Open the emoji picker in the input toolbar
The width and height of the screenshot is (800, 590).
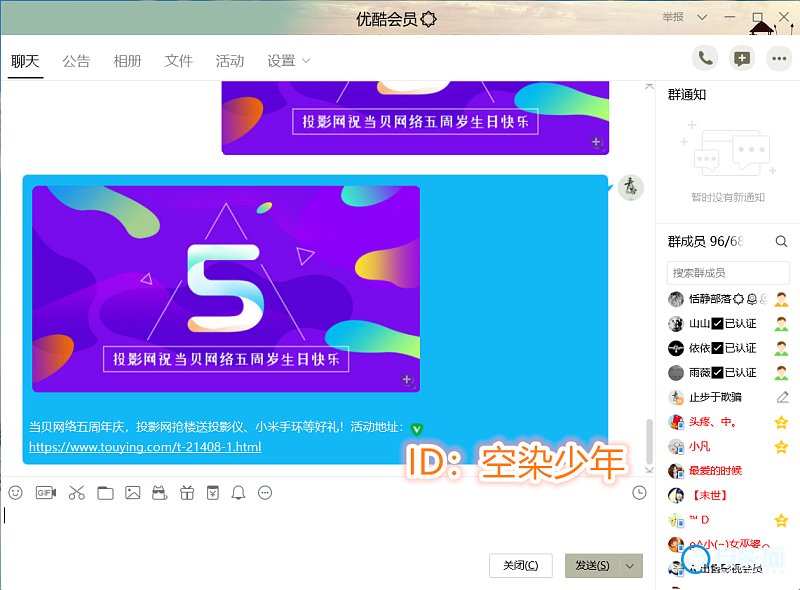(x=15, y=493)
